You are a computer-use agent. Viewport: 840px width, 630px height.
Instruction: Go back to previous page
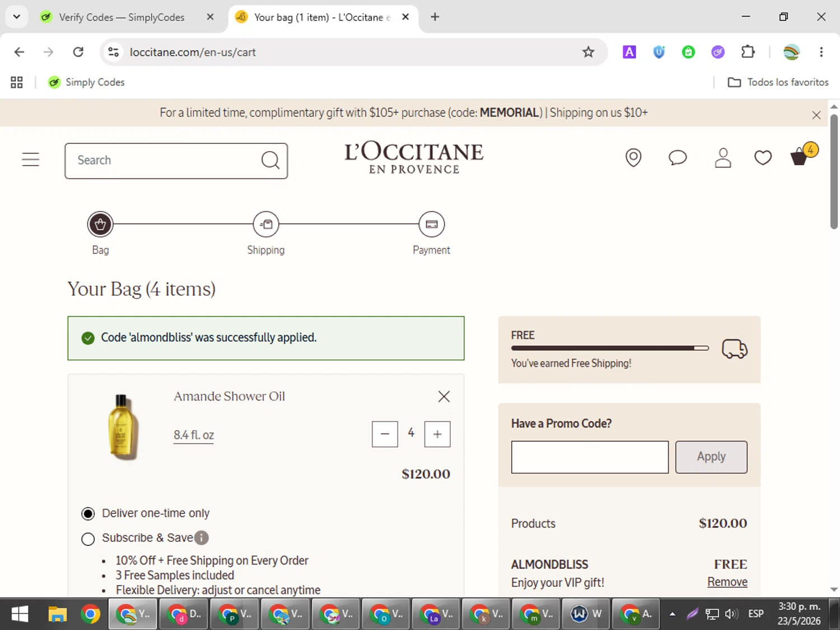[x=19, y=52]
